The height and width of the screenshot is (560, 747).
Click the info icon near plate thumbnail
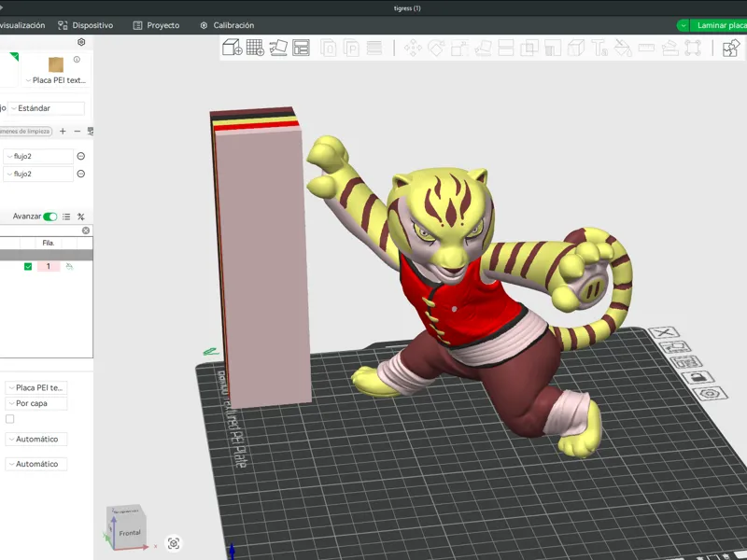(77, 60)
